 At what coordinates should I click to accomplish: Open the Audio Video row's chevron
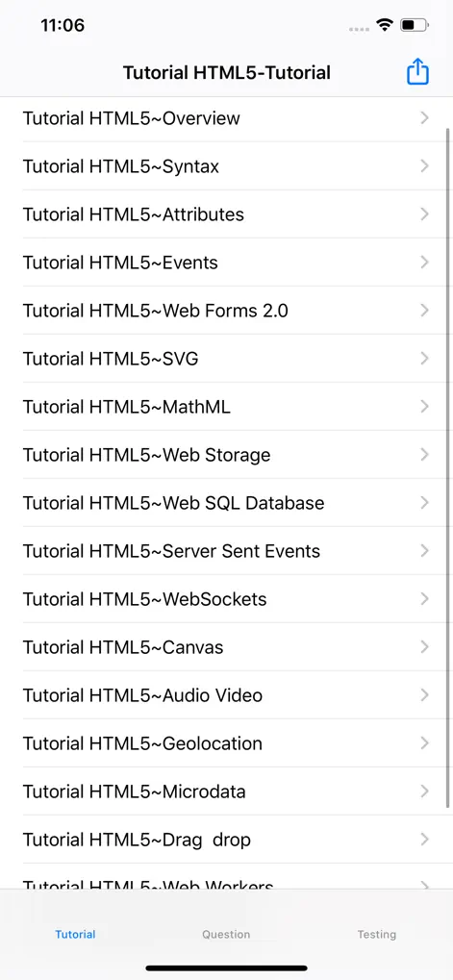click(425, 695)
